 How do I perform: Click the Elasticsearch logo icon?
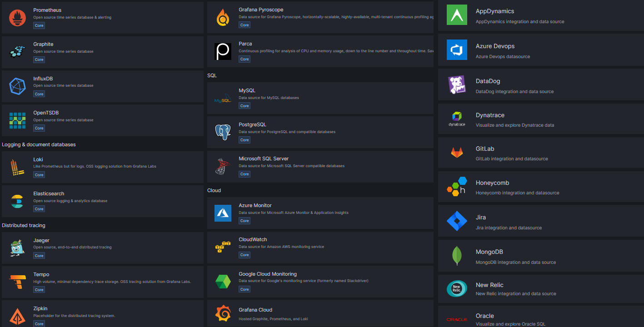click(x=17, y=201)
